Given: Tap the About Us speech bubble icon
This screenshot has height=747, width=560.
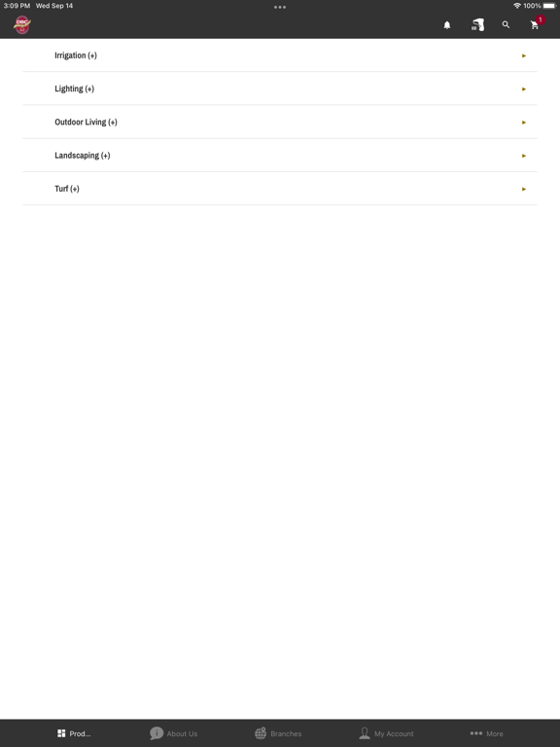Looking at the screenshot, I should pyautogui.click(x=157, y=733).
